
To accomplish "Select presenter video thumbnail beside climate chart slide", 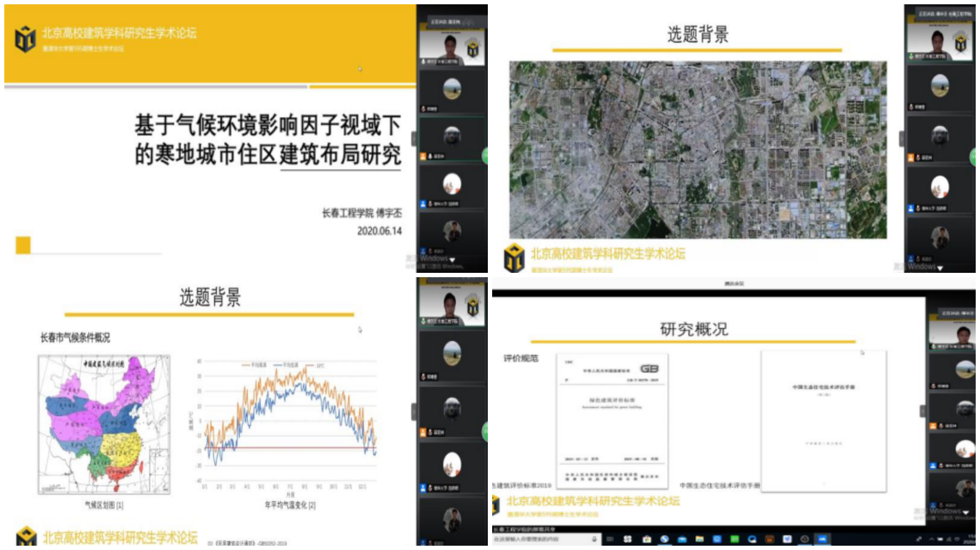I will [x=451, y=303].
